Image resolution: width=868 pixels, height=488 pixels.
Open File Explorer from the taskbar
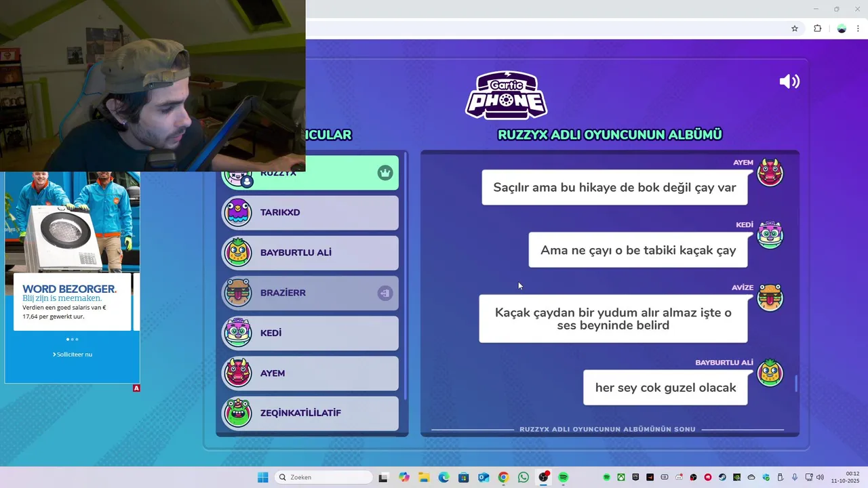click(x=424, y=477)
